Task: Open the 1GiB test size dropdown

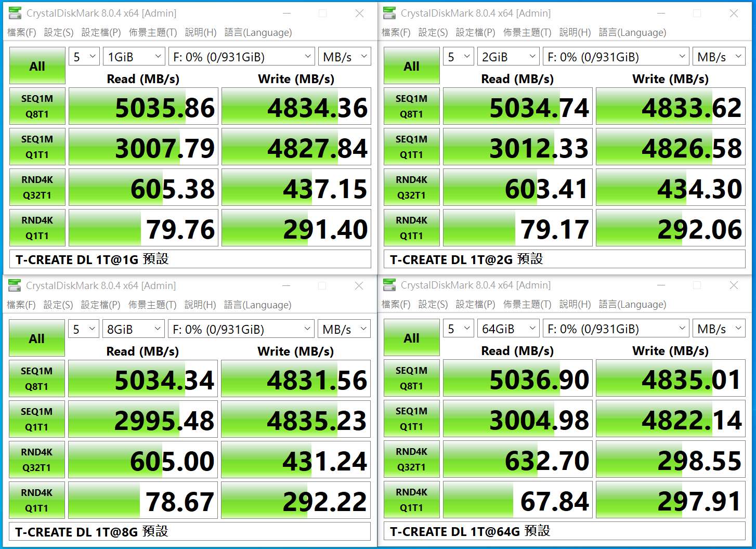Action: 134,57
